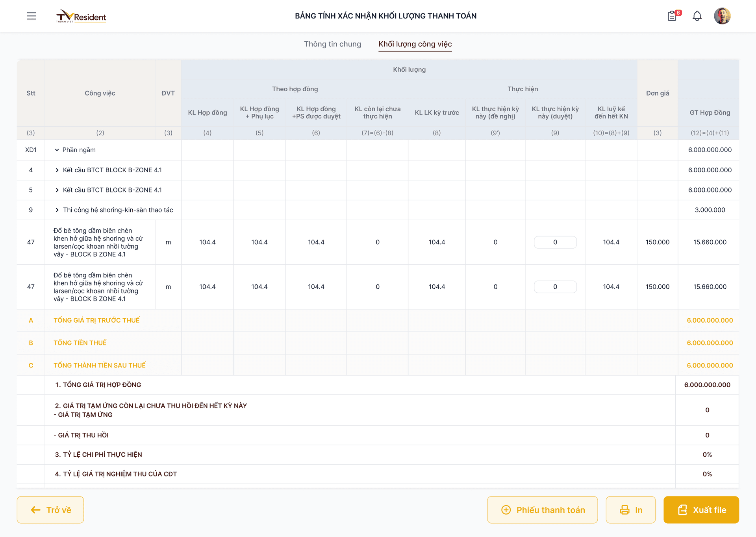Click second row's duyệt quantity input field
Image resolution: width=756 pixels, height=537 pixels.
pyautogui.click(x=555, y=287)
